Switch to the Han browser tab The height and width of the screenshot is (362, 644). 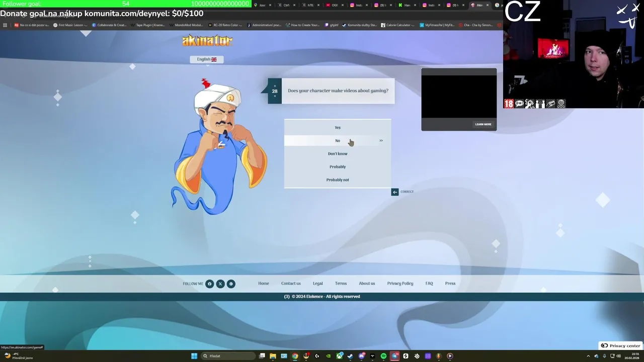(x=408, y=5)
